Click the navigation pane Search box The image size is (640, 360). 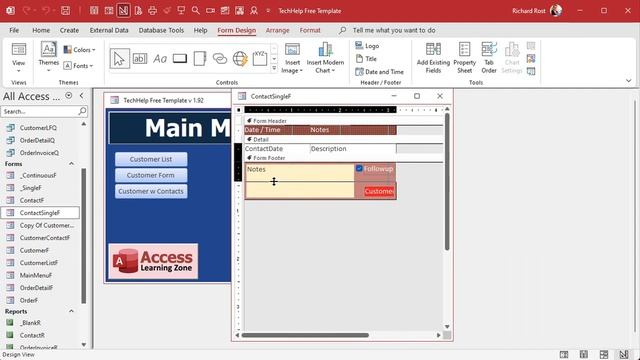(40, 111)
